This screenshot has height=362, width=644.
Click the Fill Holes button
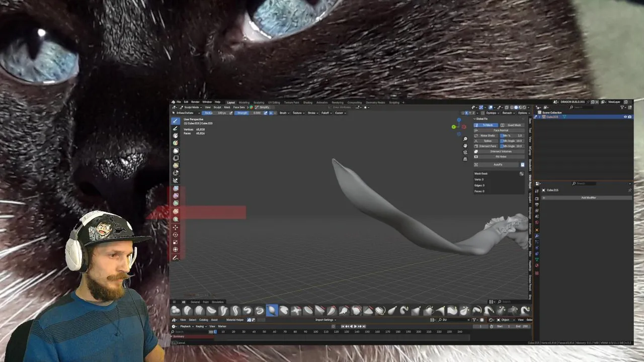point(499,156)
